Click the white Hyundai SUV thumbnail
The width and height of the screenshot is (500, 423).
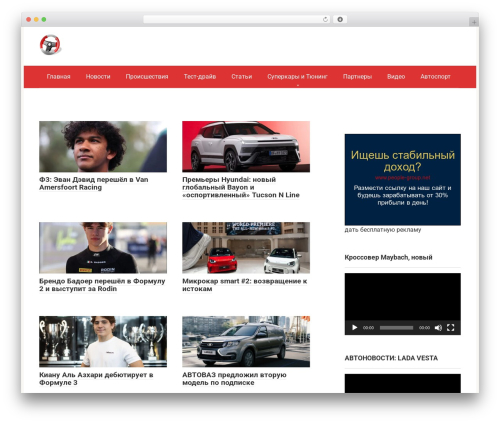click(x=246, y=147)
